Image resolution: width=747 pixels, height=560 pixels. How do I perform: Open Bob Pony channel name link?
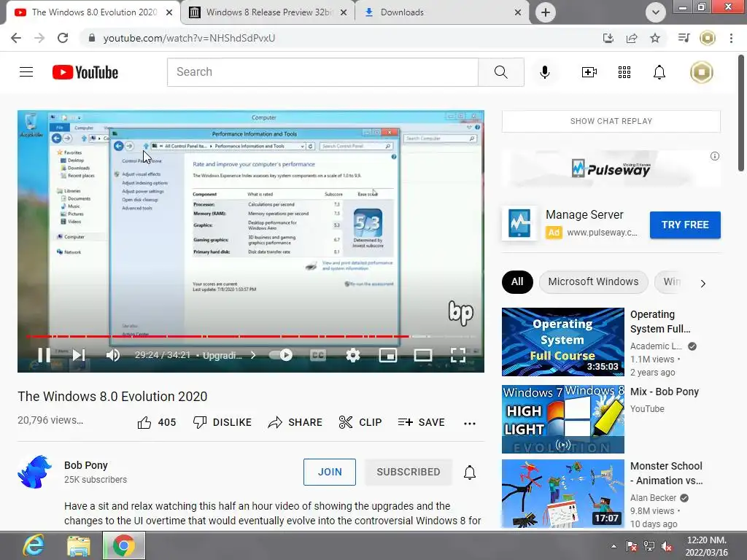pyautogui.click(x=86, y=465)
